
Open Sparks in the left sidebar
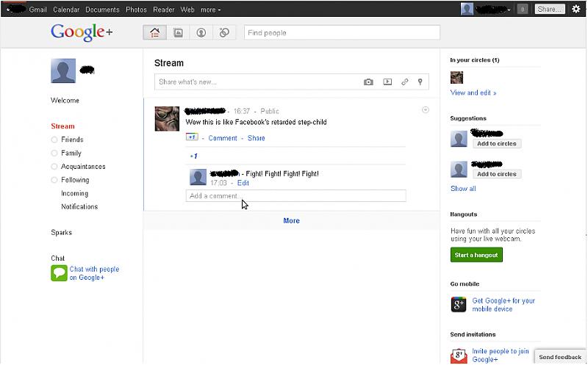(x=62, y=233)
